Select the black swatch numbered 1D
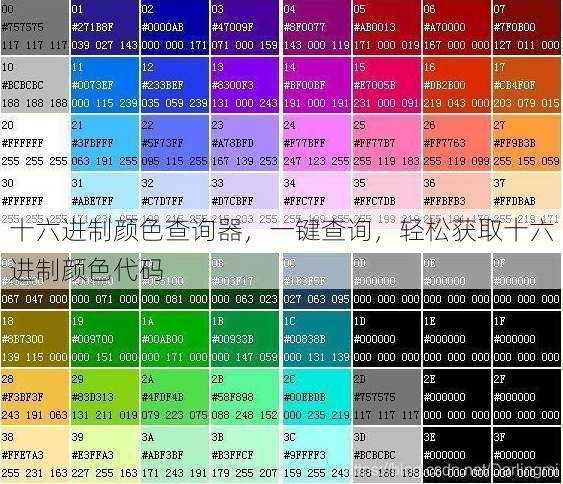 [x=386, y=339]
